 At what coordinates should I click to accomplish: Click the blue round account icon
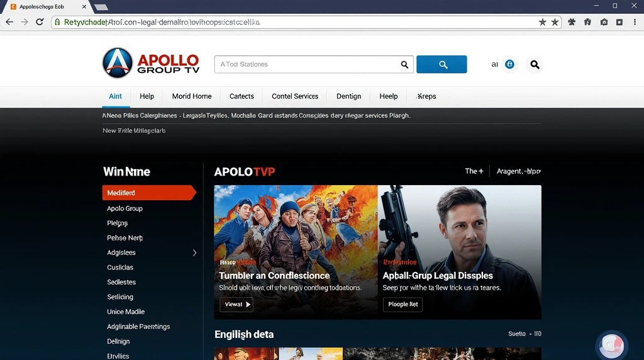click(x=509, y=64)
